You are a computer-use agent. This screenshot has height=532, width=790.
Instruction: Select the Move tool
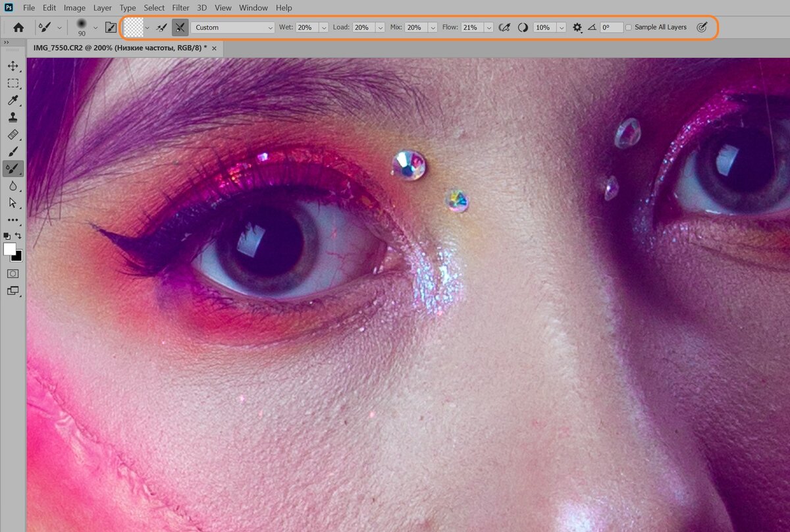point(13,66)
